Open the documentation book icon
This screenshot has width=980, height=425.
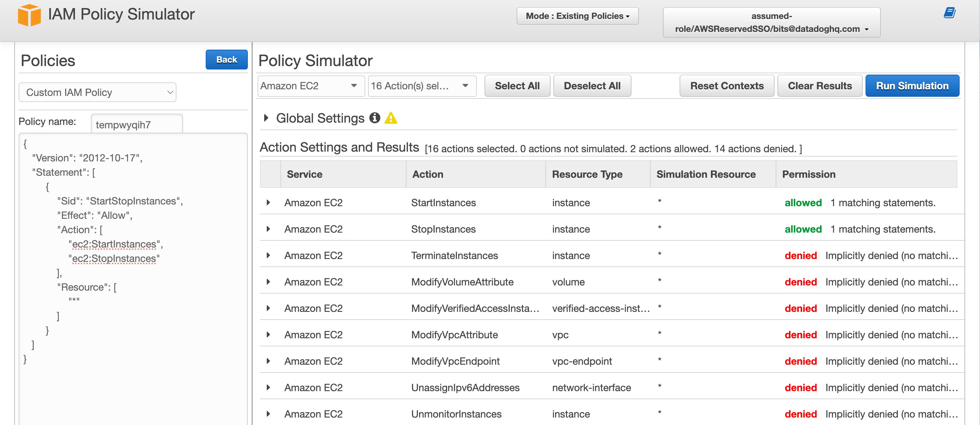pyautogui.click(x=949, y=13)
